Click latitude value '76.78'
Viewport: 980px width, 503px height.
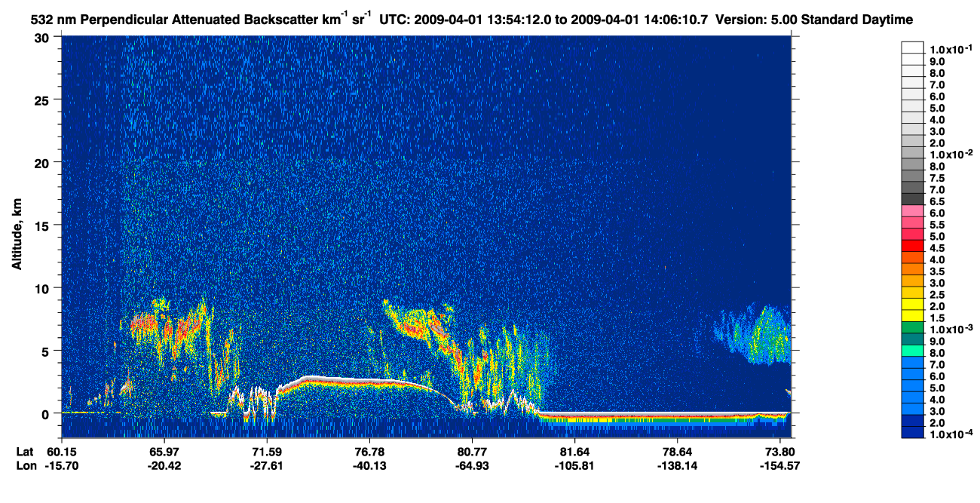point(369,451)
